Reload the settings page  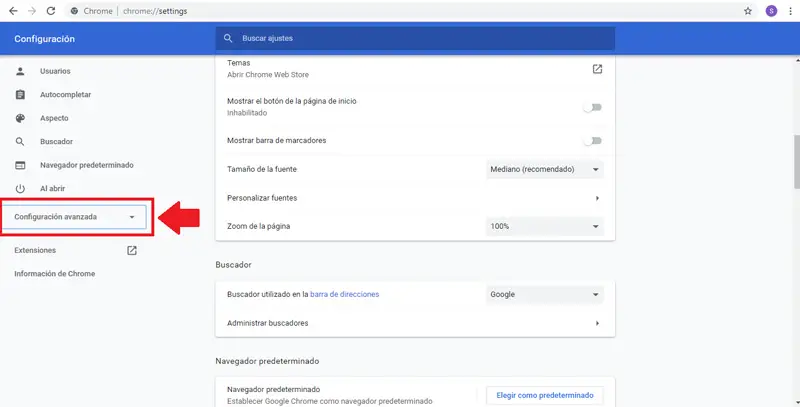(x=51, y=11)
